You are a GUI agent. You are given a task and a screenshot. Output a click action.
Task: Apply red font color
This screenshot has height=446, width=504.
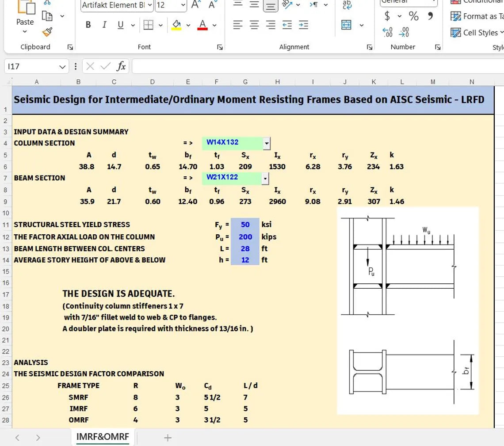coord(202,25)
